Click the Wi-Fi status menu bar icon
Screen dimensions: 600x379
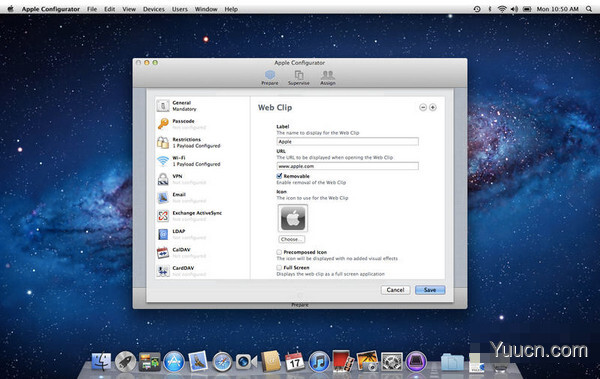[x=502, y=9]
